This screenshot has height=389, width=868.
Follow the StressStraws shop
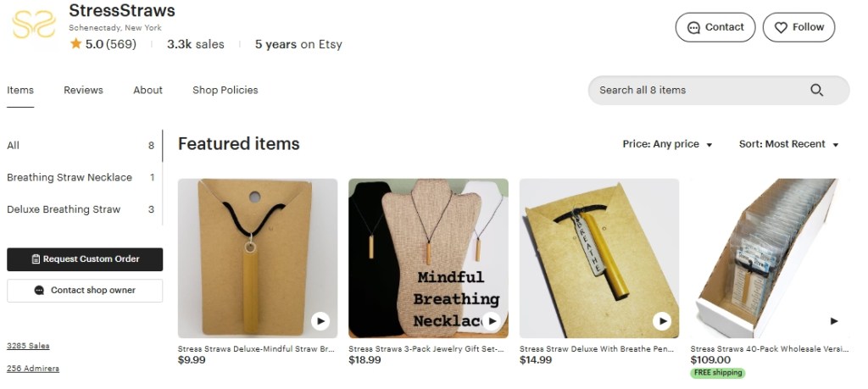(798, 27)
